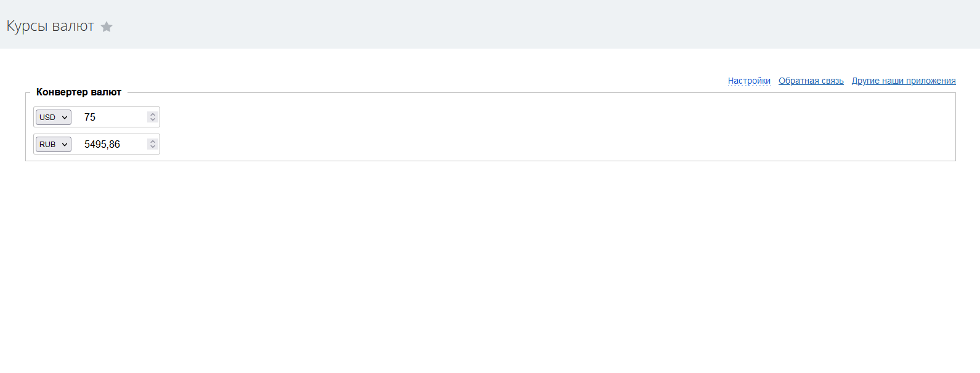The width and height of the screenshot is (980, 373).
Task: Click empty gray header bar right of star
Action: pos(493,25)
